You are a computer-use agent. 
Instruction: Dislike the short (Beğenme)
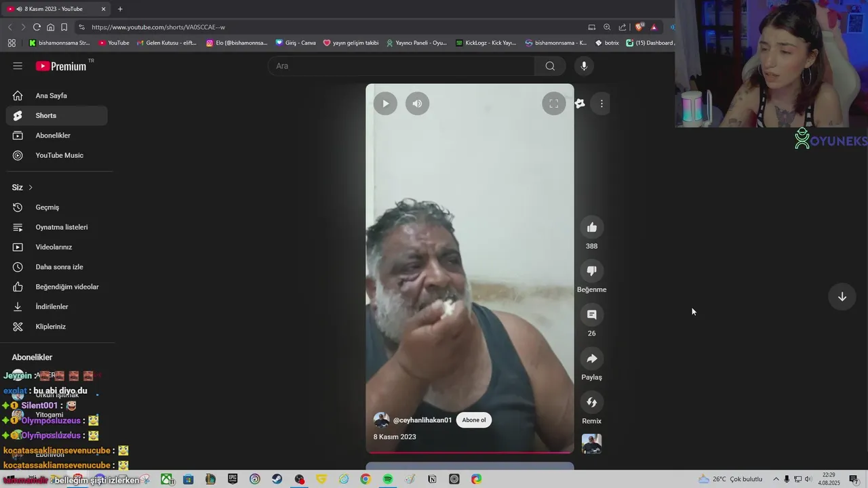coord(592,271)
